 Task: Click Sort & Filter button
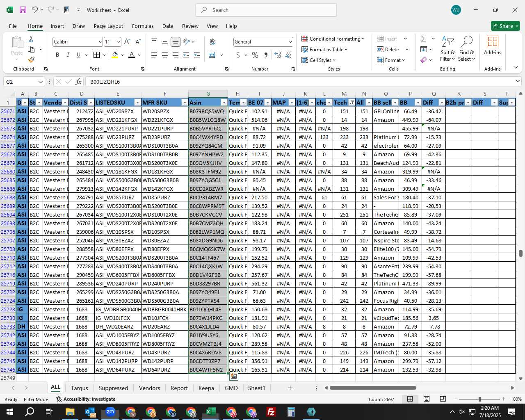[447, 48]
